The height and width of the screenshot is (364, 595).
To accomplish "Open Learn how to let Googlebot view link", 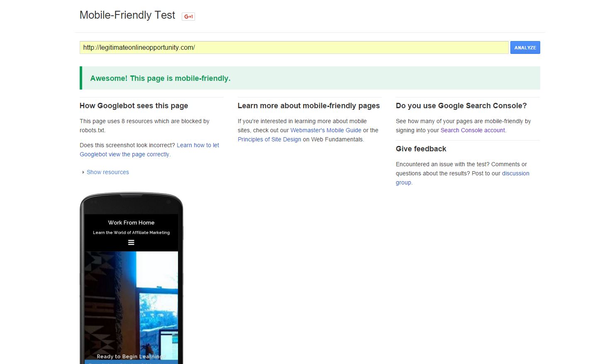I will pyautogui.click(x=149, y=150).
